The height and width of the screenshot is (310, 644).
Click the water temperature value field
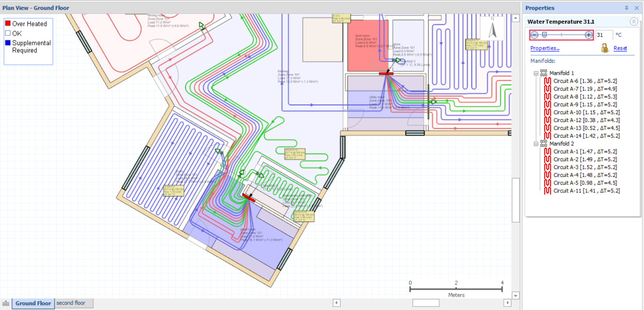click(604, 35)
